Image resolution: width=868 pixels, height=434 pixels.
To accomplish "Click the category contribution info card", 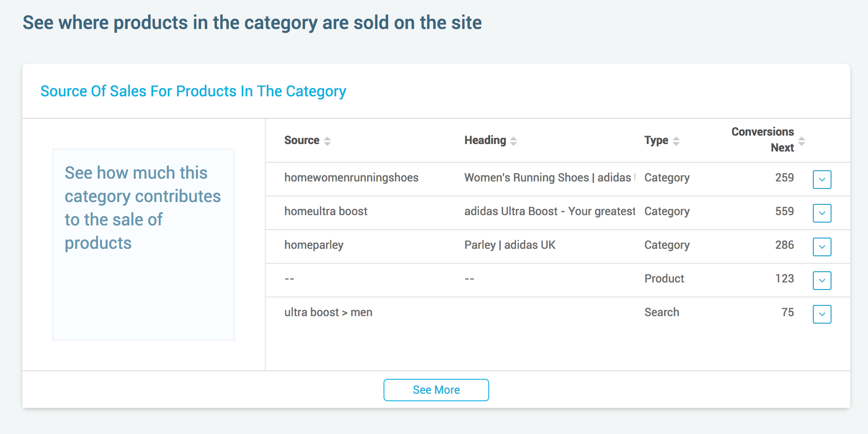I will 144,244.
